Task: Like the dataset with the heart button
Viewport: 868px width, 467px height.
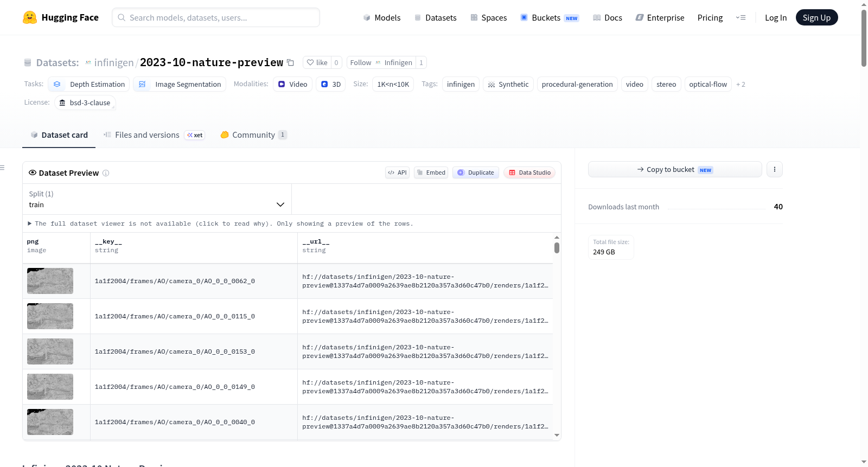Action: pyautogui.click(x=317, y=62)
